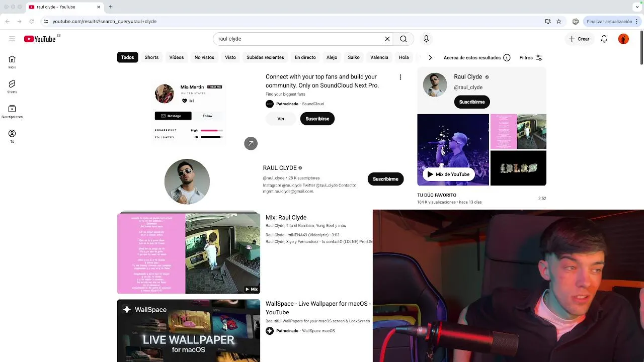Click the page vertical scrollbar
This screenshot has height=362, width=644.
[641, 48]
